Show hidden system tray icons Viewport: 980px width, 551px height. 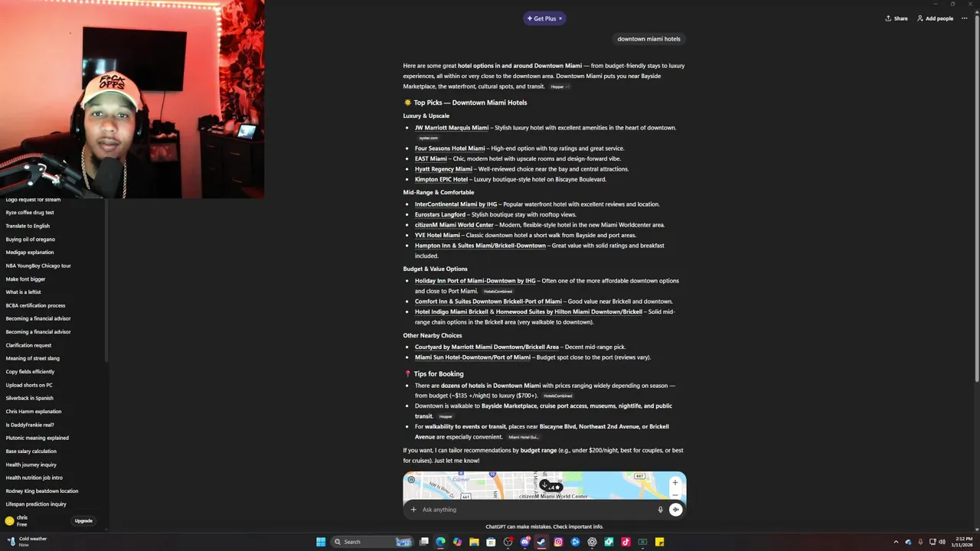(x=896, y=542)
